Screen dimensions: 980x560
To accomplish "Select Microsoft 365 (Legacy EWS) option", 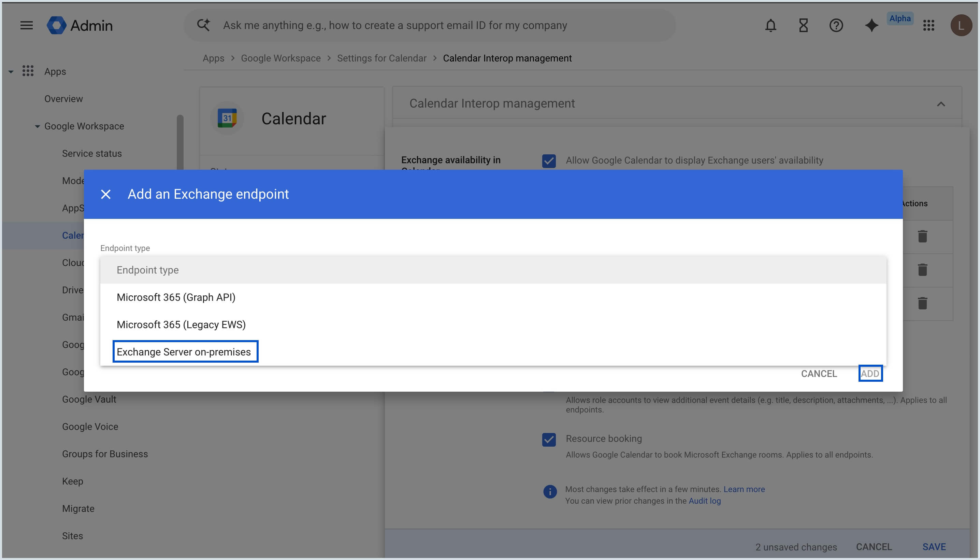I will 493,325.
